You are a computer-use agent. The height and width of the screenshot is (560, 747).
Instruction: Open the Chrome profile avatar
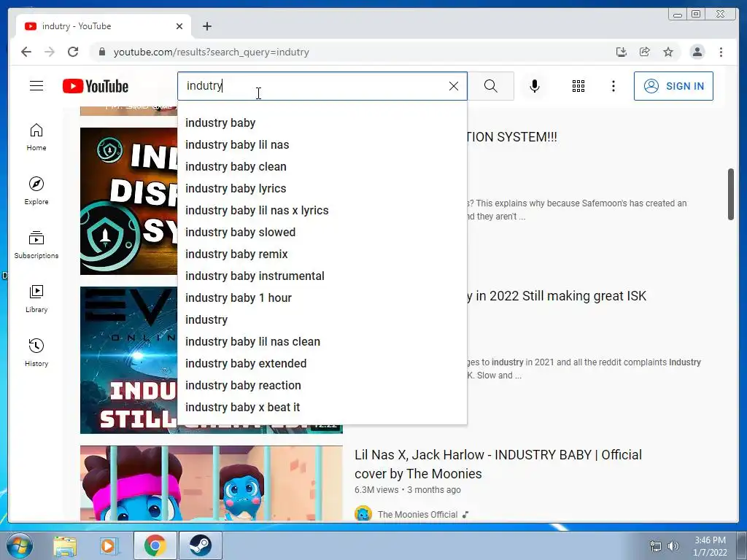pyautogui.click(x=697, y=52)
